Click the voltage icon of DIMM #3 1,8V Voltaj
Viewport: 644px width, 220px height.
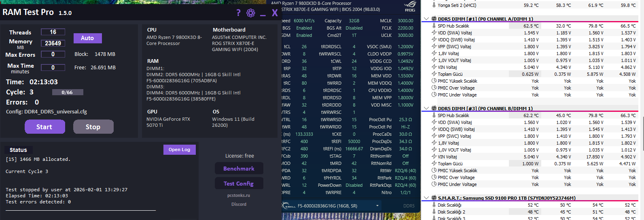pos(434,143)
